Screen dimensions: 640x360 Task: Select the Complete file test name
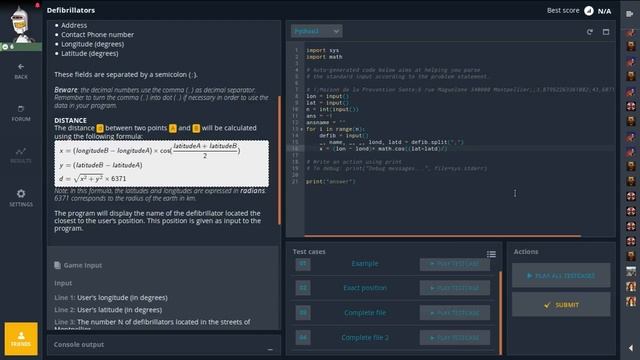click(365, 313)
